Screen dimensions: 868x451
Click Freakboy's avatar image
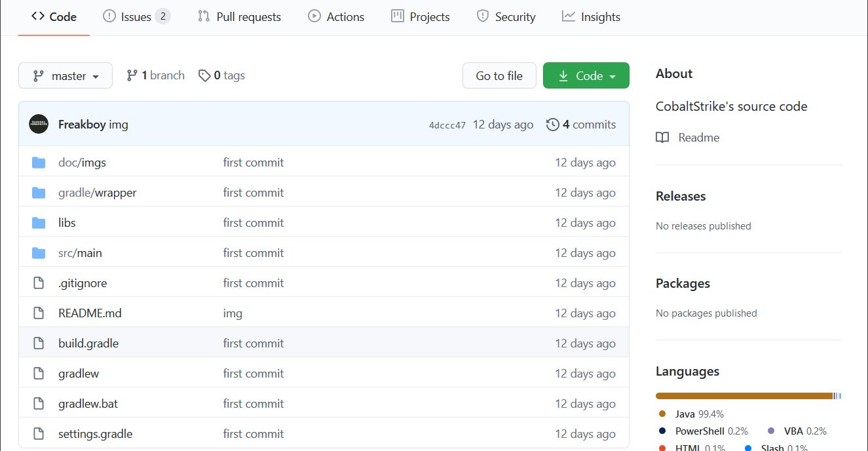click(x=39, y=124)
